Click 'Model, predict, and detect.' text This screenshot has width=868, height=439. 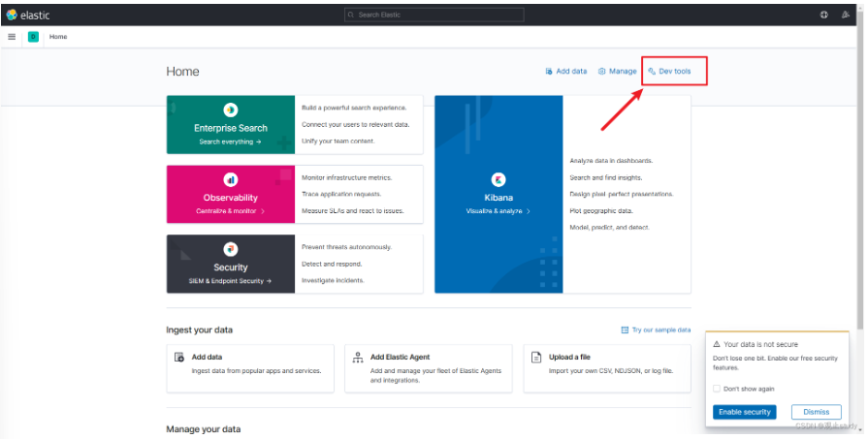click(609, 227)
